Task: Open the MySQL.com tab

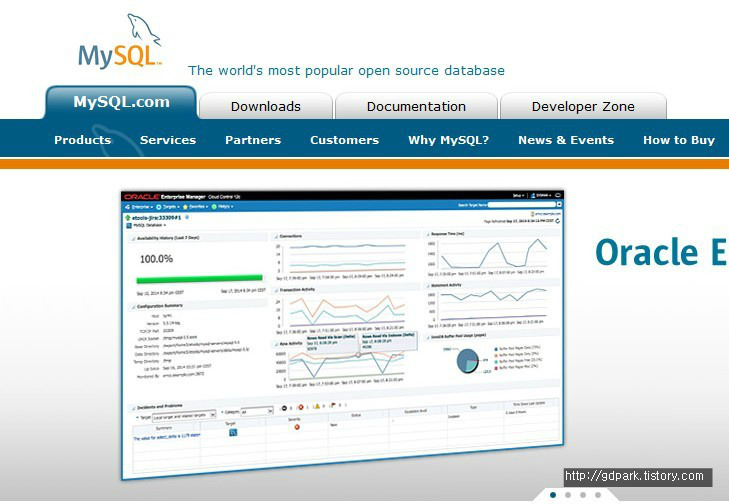Action: point(121,102)
